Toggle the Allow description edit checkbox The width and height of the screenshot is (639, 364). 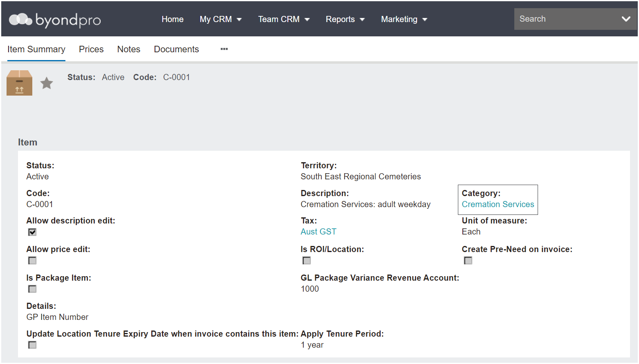[32, 232]
